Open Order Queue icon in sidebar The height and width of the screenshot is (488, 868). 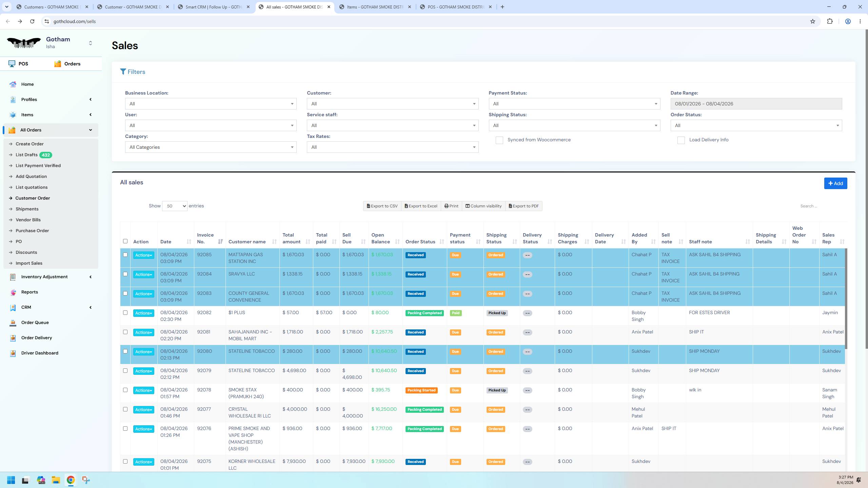(x=13, y=323)
